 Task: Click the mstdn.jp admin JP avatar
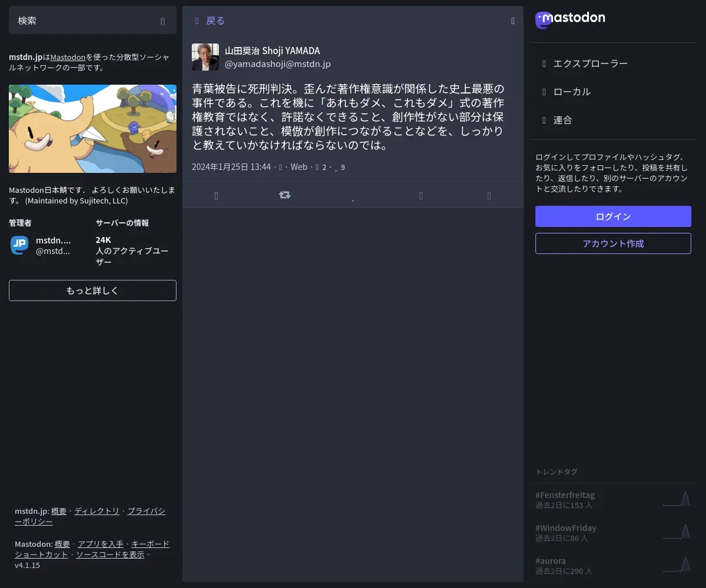tap(19, 245)
